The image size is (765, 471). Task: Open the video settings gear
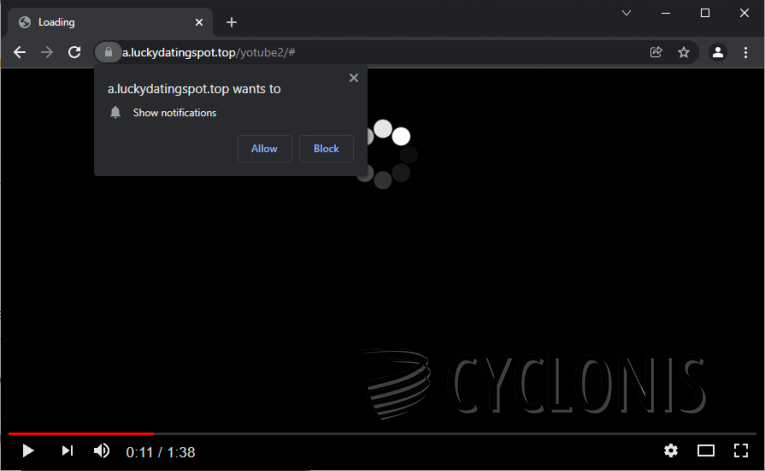pos(671,451)
